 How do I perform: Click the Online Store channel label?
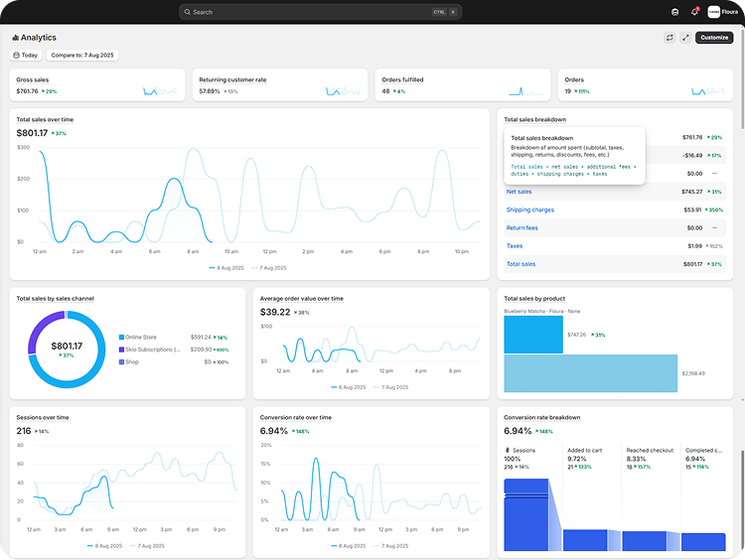[x=141, y=338]
